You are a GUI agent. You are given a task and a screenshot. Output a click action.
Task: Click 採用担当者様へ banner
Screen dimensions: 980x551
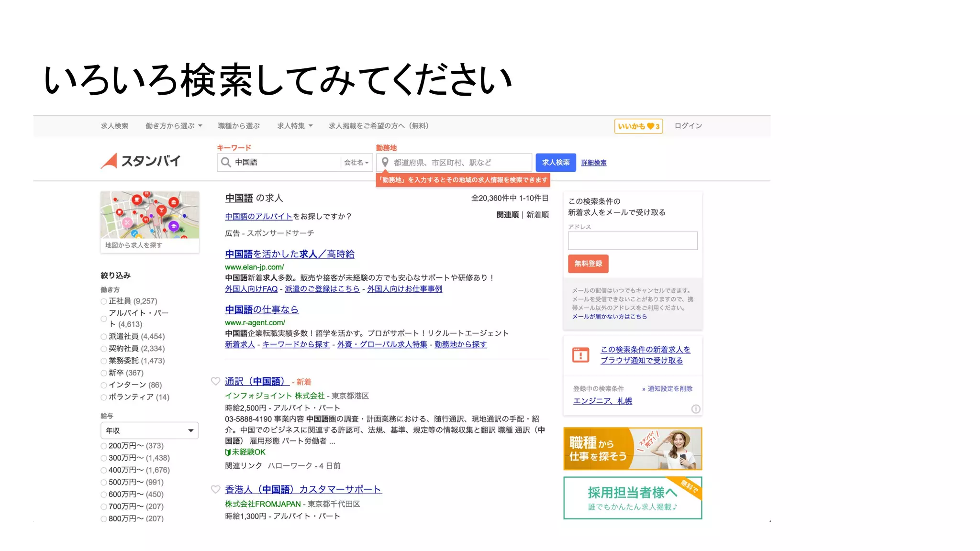tap(633, 498)
